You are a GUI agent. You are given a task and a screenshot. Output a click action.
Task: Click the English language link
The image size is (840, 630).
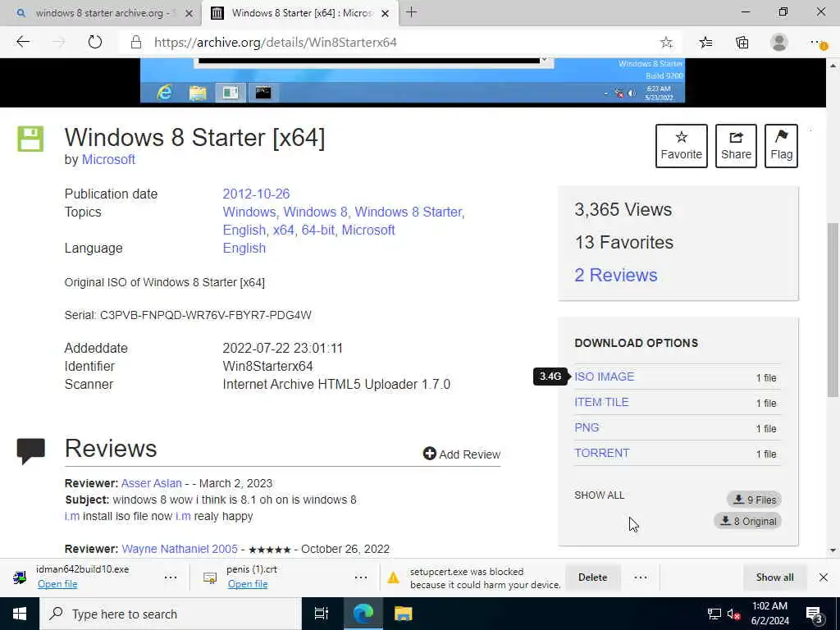tap(244, 249)
